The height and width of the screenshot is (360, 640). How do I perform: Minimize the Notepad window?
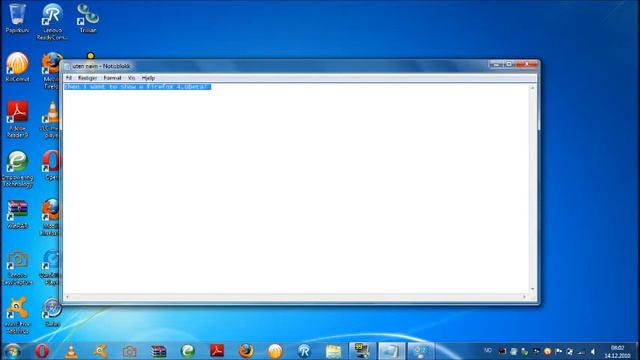(x=496, y=64)
